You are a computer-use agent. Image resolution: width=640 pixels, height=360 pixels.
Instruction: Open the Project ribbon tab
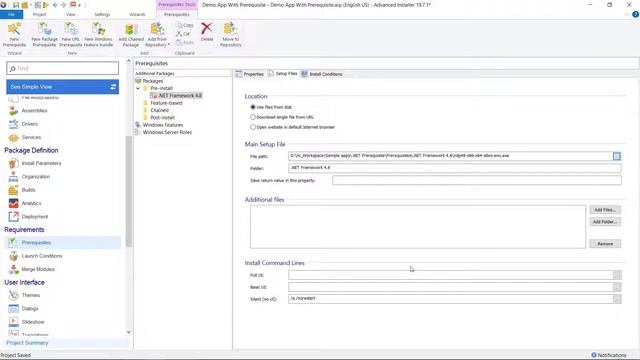pyautogui.click(x=40, y=14)
